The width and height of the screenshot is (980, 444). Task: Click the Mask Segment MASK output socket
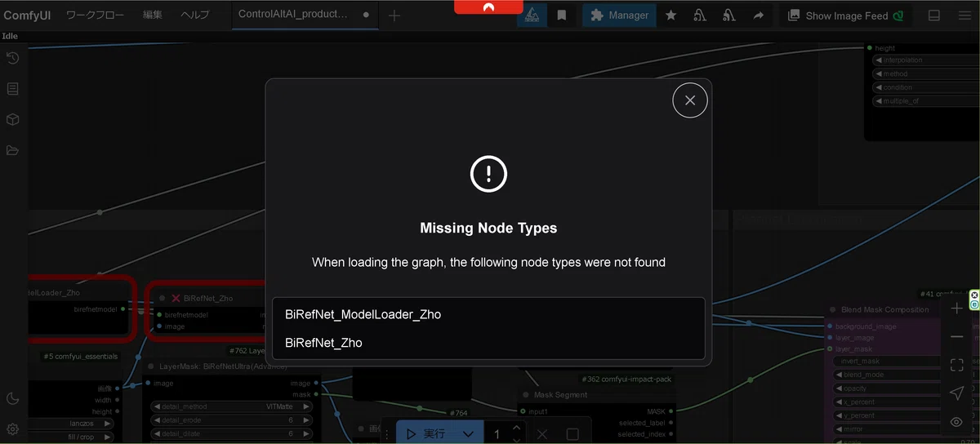click(x=671, y=411)
